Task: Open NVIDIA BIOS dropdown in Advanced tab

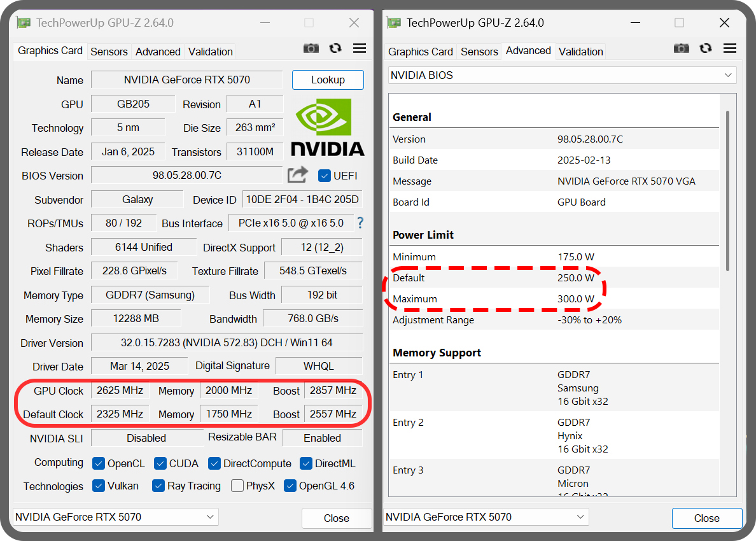Action: tap(562, 75)
